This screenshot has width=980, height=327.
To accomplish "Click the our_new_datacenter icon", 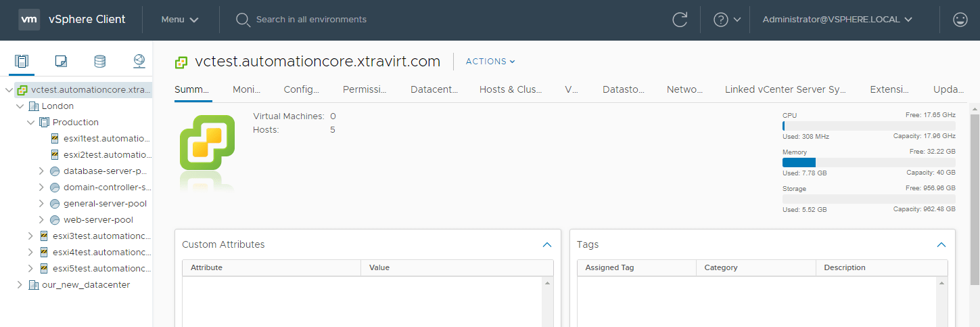I will 34,285.
